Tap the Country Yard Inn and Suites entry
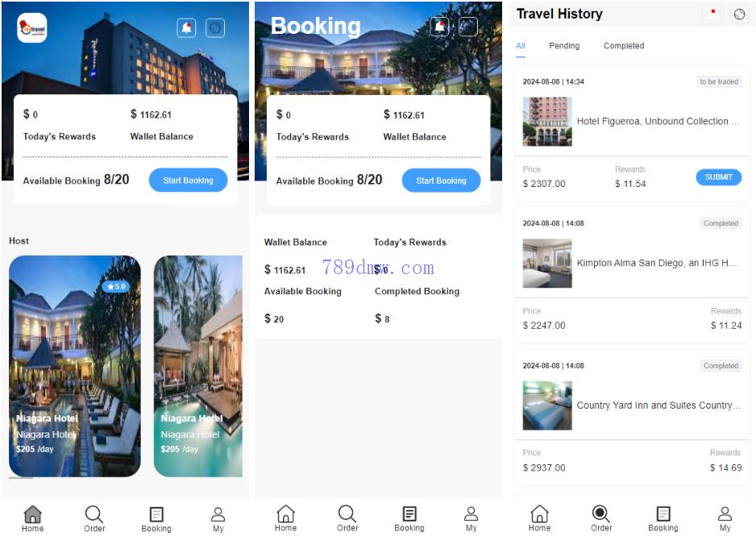 click(x=632, y=405)
